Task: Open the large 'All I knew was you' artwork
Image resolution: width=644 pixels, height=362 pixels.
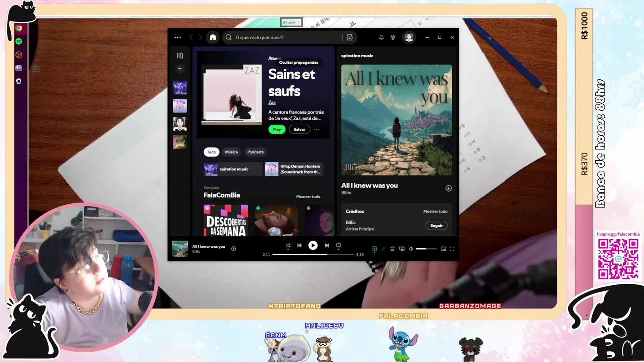Action: [396, 120]
